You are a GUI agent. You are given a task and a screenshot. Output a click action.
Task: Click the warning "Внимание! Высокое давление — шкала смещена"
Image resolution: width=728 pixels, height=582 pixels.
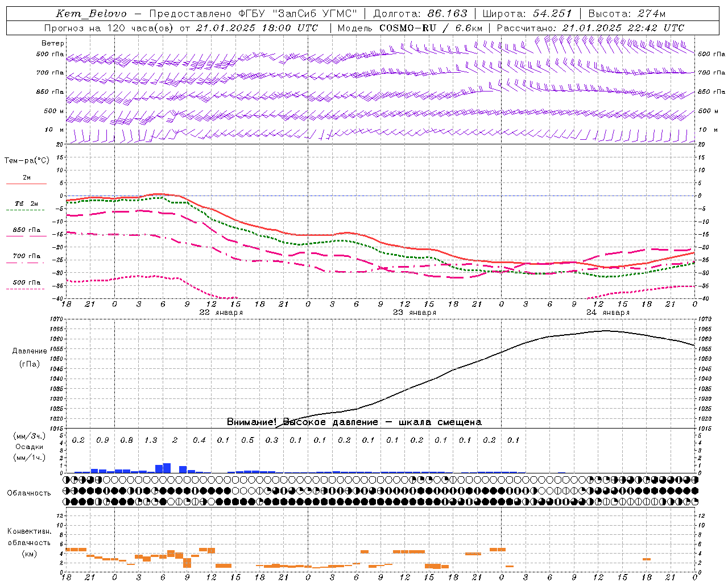point(354,422)
